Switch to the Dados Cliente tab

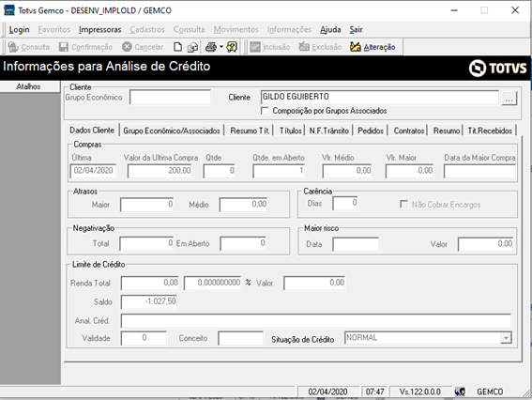pyautogui.click(x=92, y=131)
